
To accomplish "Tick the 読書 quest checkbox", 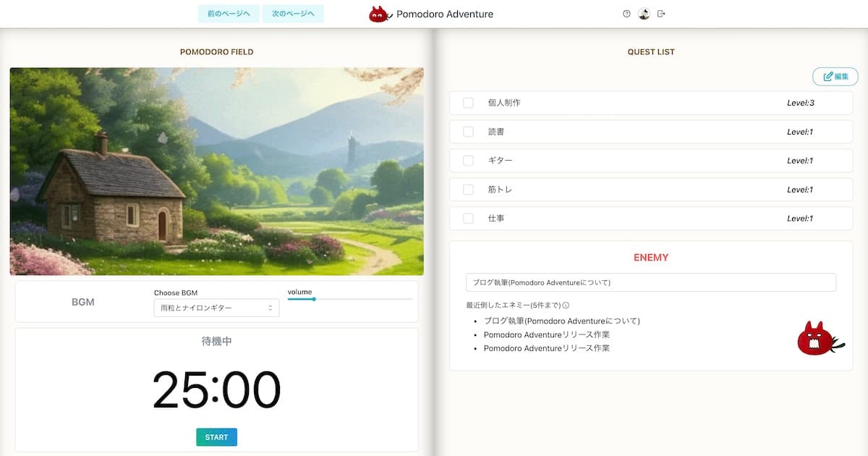I will (x=468, y=132).
